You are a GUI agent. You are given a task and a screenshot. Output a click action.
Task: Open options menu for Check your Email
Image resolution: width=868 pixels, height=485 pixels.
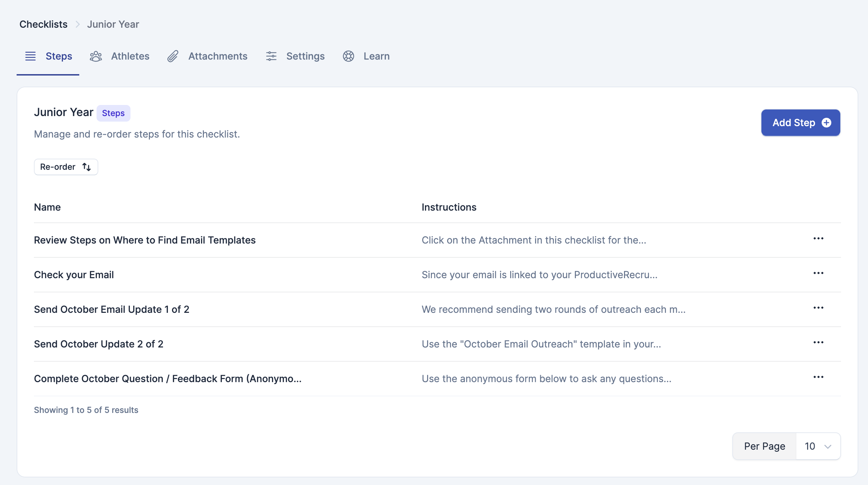(818, 273)
